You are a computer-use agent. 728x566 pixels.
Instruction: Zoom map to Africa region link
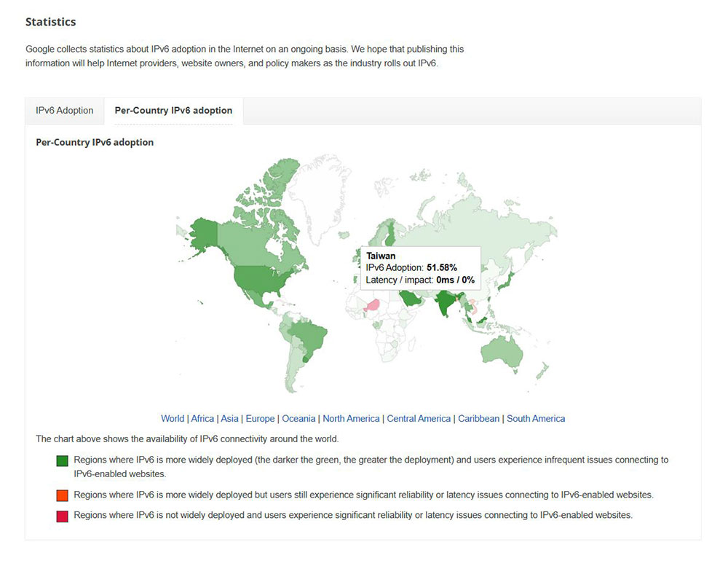(x=202, y=418)
